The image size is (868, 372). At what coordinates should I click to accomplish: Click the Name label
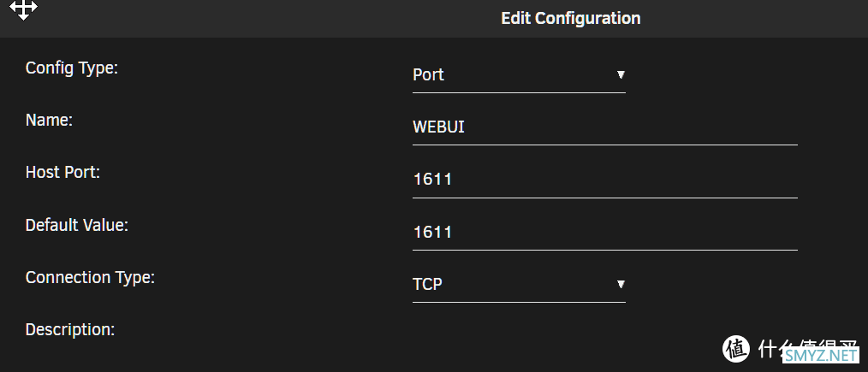(x=50, y=121)
